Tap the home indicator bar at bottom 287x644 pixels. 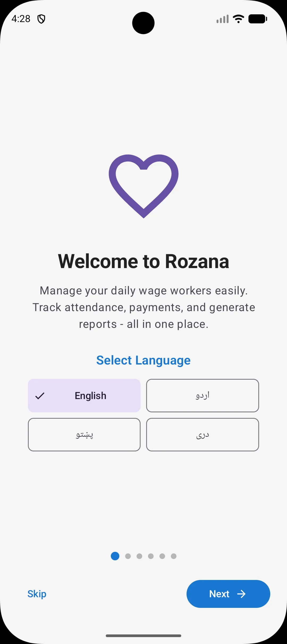click(143, 636)
